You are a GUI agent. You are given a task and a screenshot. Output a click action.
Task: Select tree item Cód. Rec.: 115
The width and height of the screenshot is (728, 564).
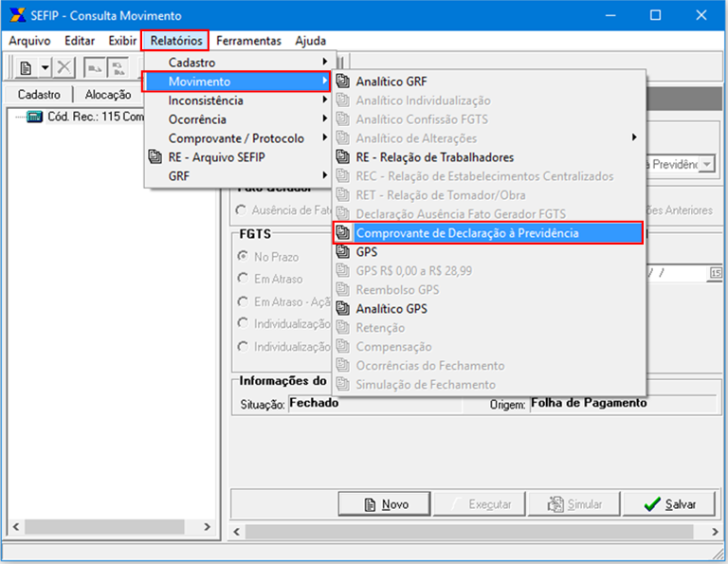(95, 117)
